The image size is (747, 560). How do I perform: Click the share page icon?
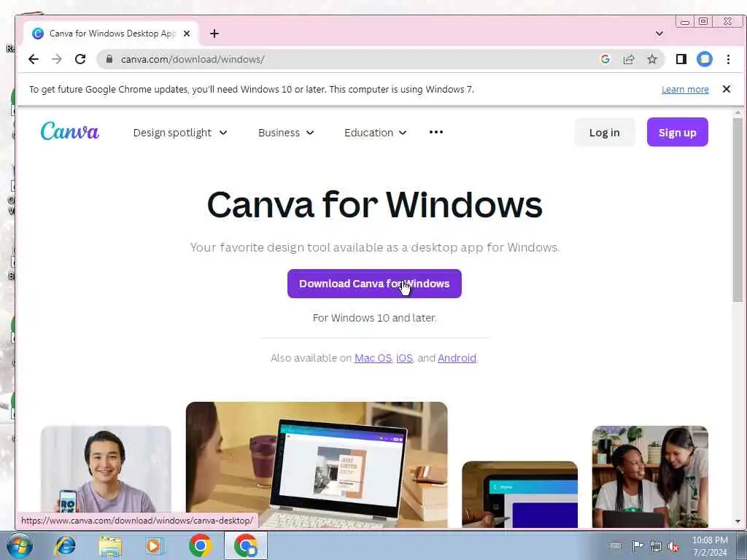click(629, 59)
